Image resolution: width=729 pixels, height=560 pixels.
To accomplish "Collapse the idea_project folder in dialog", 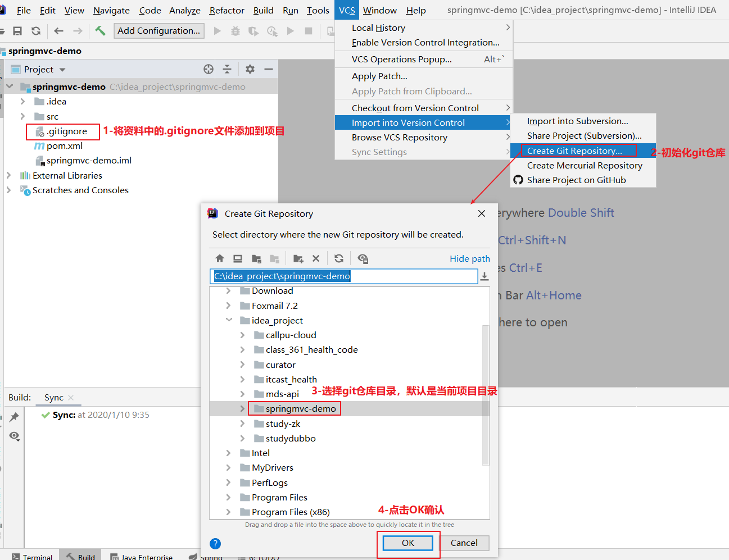I will coord(229,320).
